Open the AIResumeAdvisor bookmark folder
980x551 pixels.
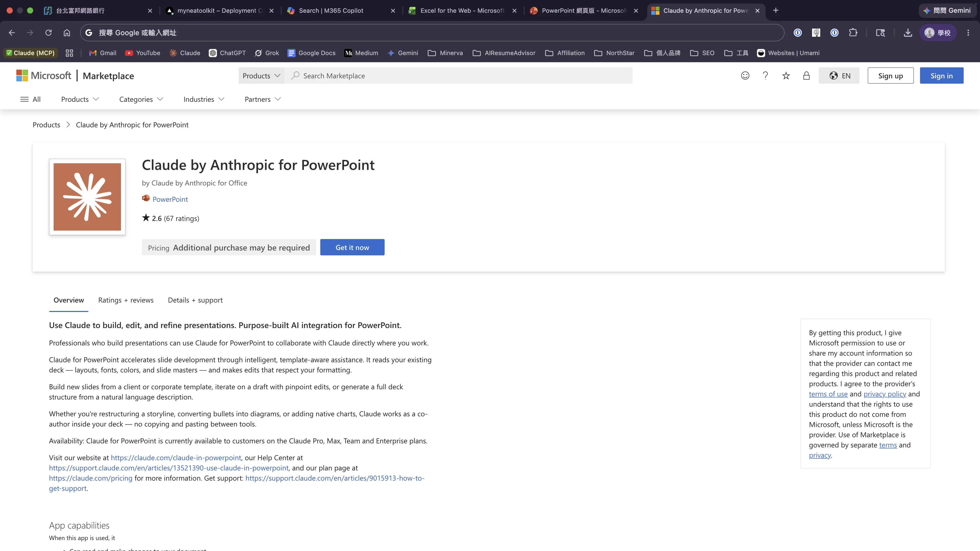click(504, 53)
